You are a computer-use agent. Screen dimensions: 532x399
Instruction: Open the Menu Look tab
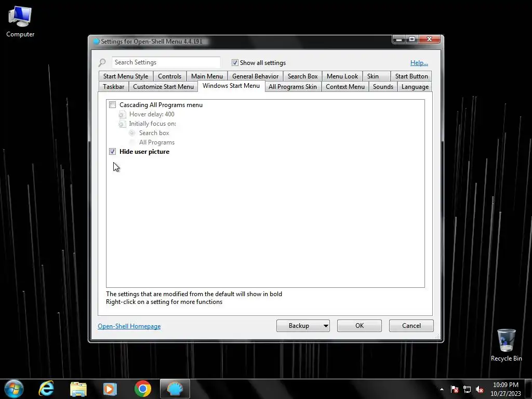[342, 76]
